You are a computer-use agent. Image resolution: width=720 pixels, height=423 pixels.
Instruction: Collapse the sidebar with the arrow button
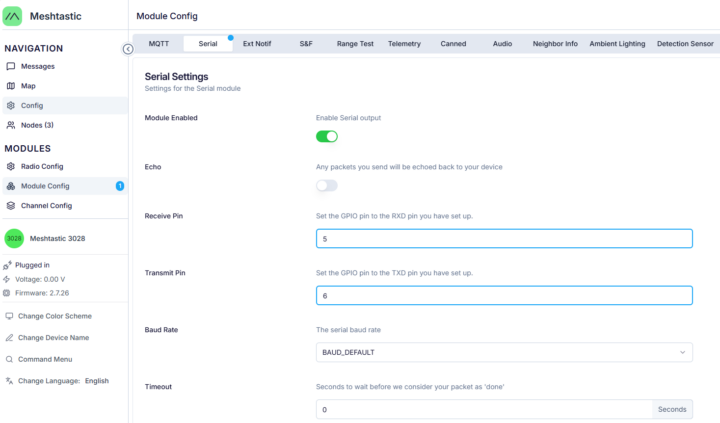pyautogui.click(x=128, y=49)
